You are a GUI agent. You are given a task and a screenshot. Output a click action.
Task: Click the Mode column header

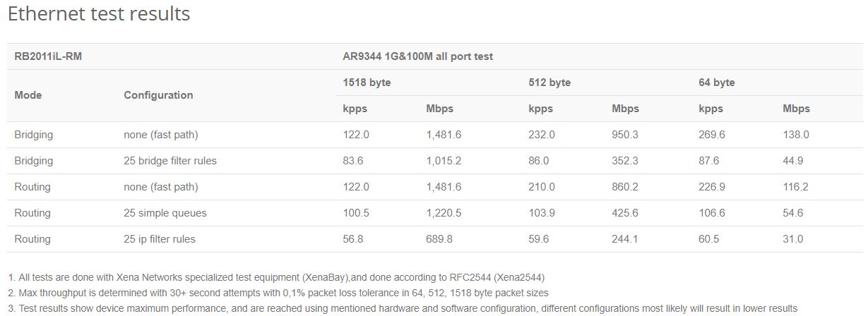click(28, 95)
